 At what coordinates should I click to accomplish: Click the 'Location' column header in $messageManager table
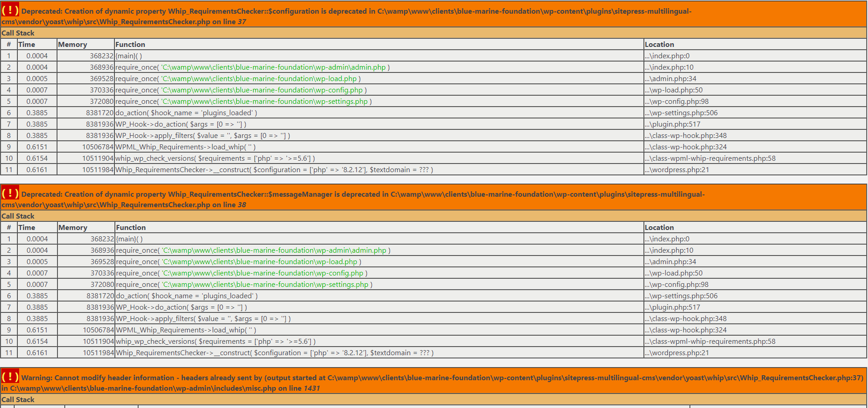[x=659, y=227]
